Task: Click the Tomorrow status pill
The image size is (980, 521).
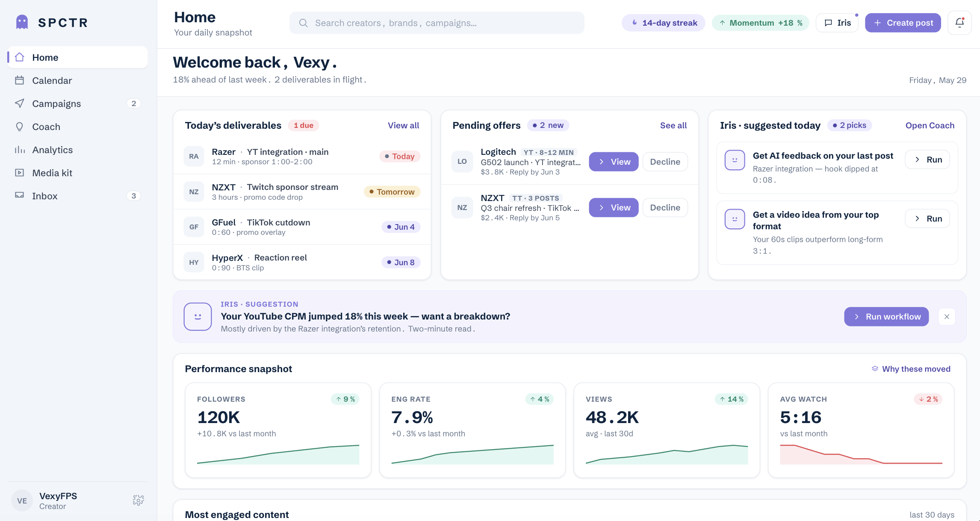Action: [x=392, y=192]
